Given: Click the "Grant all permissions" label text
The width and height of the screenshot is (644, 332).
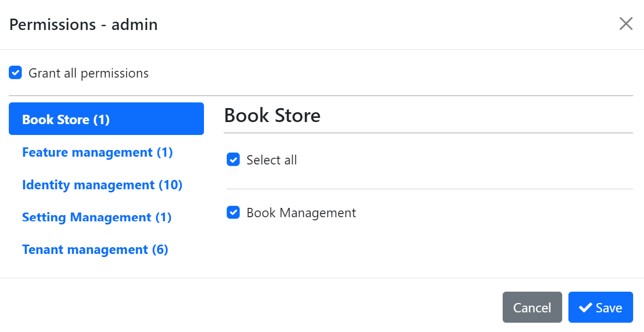Looking at the screenshot, I should [89, 73].
